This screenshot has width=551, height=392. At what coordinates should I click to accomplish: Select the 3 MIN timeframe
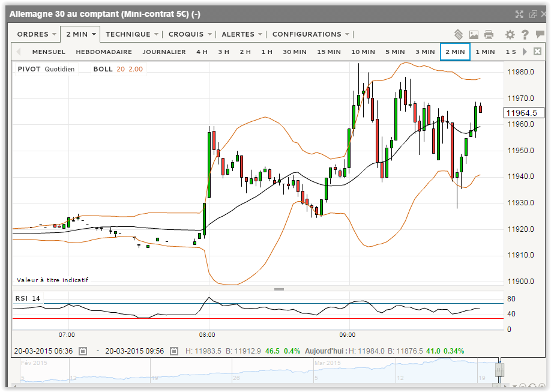pyautogui.click(x=425, y=52)
